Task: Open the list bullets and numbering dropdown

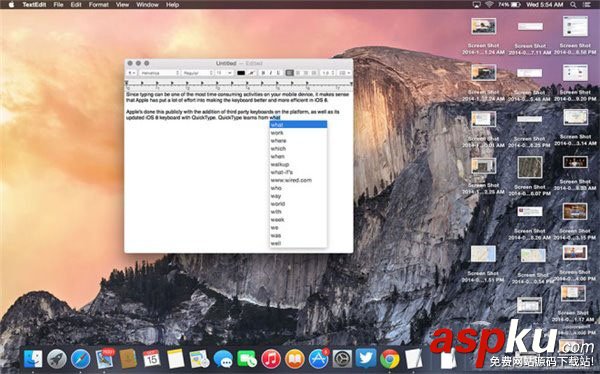Action: pyautogui.click(x=344, y=73)
